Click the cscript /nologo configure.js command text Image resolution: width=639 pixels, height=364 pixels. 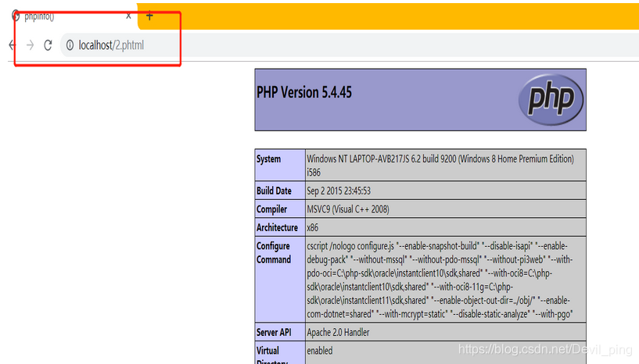point(440,280)
